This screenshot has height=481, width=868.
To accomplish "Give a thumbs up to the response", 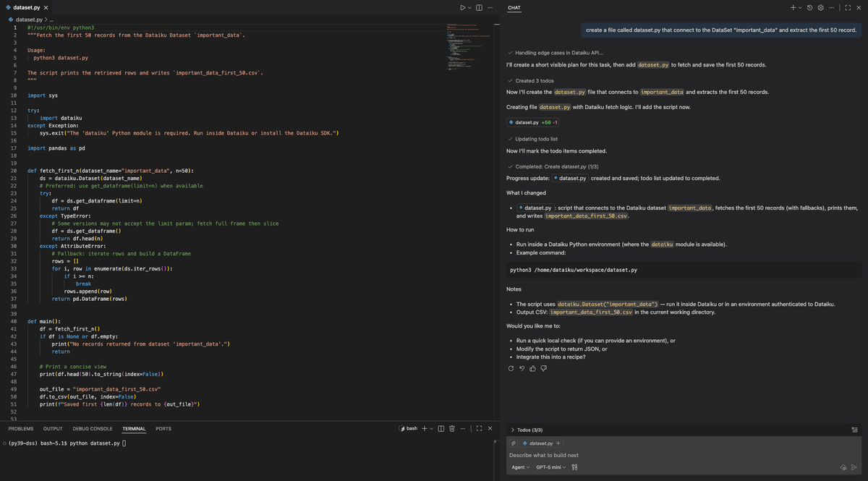I will click(x=532, y=368).
